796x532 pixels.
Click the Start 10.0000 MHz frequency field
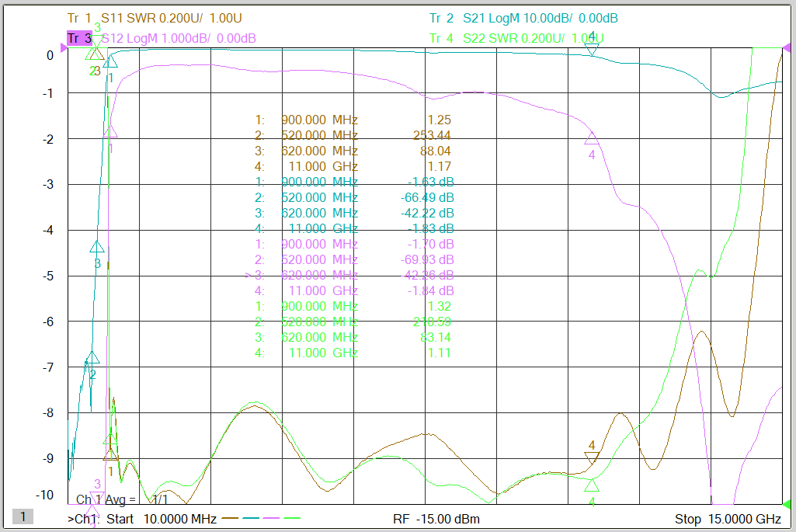click(162, 519)
